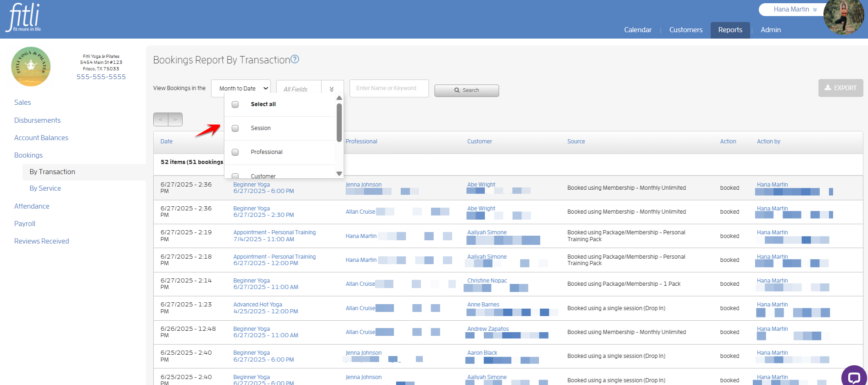Select By Service report
The width and height of the screenshot is (868, 385).
tap(45, 188)
